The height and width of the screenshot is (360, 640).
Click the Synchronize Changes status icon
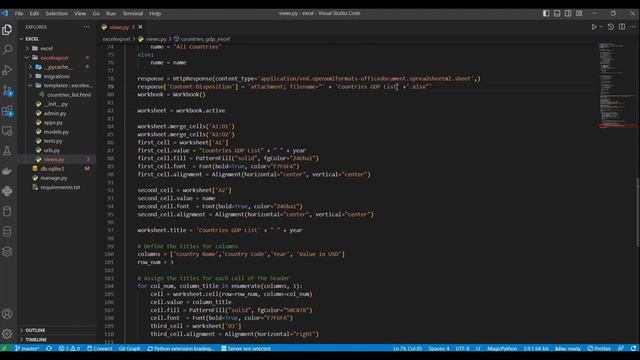click(49, 349)
